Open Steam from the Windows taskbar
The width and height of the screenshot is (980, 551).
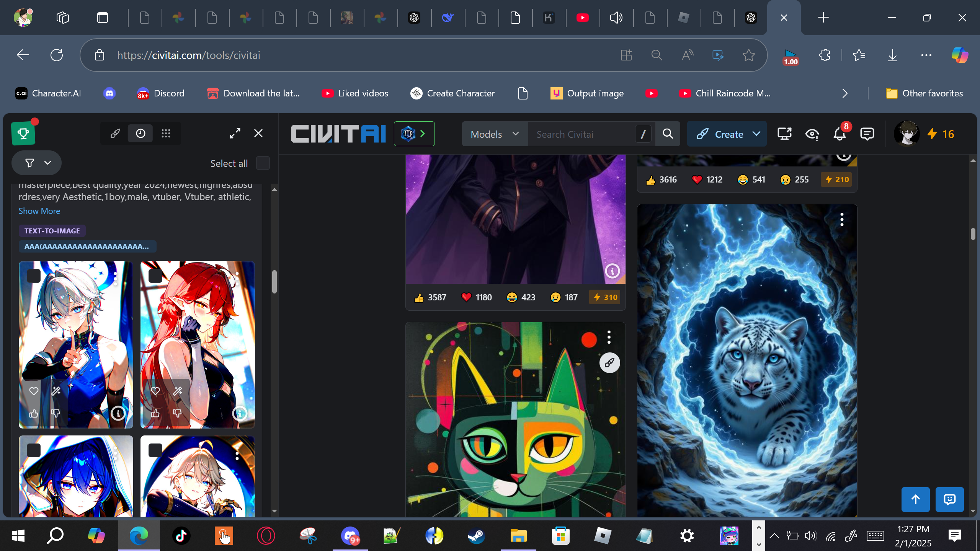point(476,536)
